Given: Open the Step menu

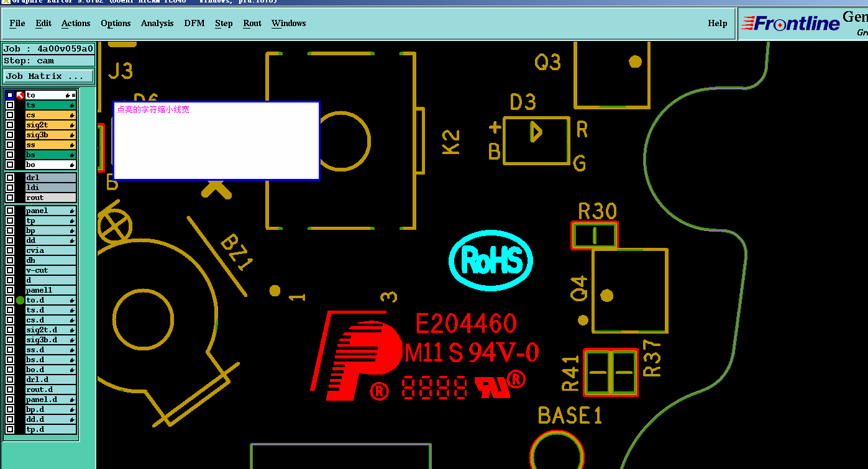Looking at the screenshot, I should [224, 23].
